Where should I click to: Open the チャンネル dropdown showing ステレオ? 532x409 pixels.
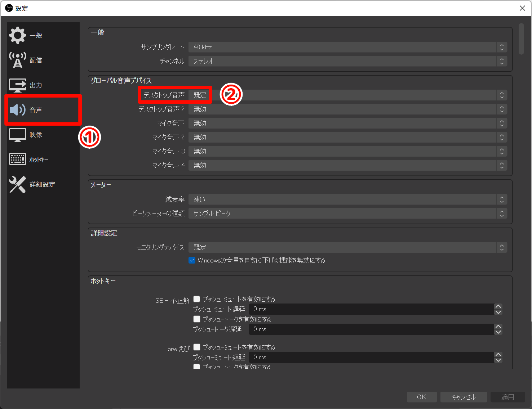tap(348, 61)
